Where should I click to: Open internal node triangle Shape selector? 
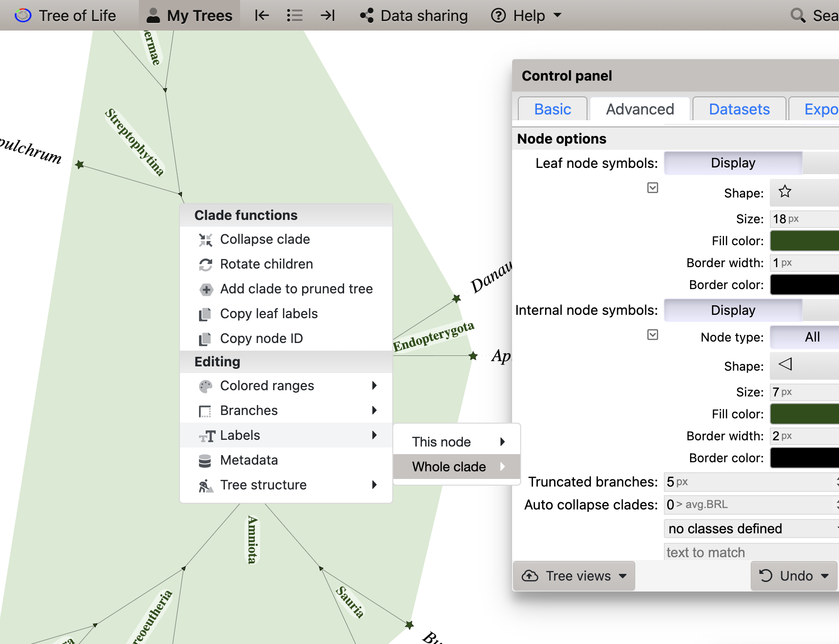click(805, 366)
